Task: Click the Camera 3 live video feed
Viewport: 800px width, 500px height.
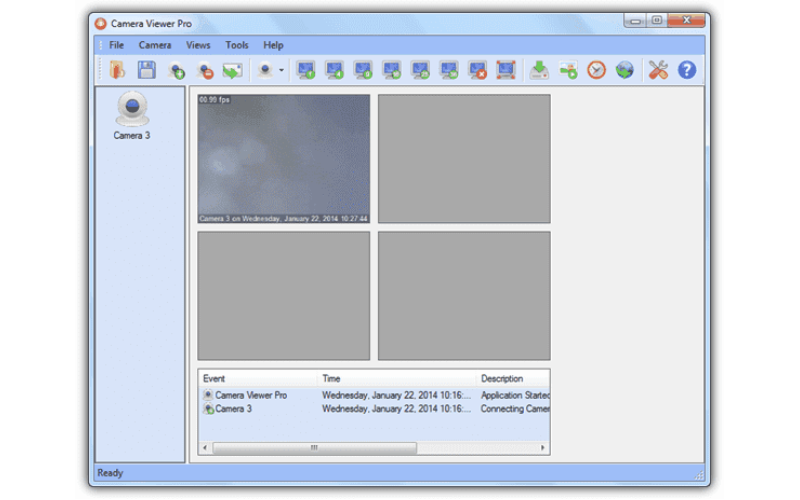Action: click(284, 159)
